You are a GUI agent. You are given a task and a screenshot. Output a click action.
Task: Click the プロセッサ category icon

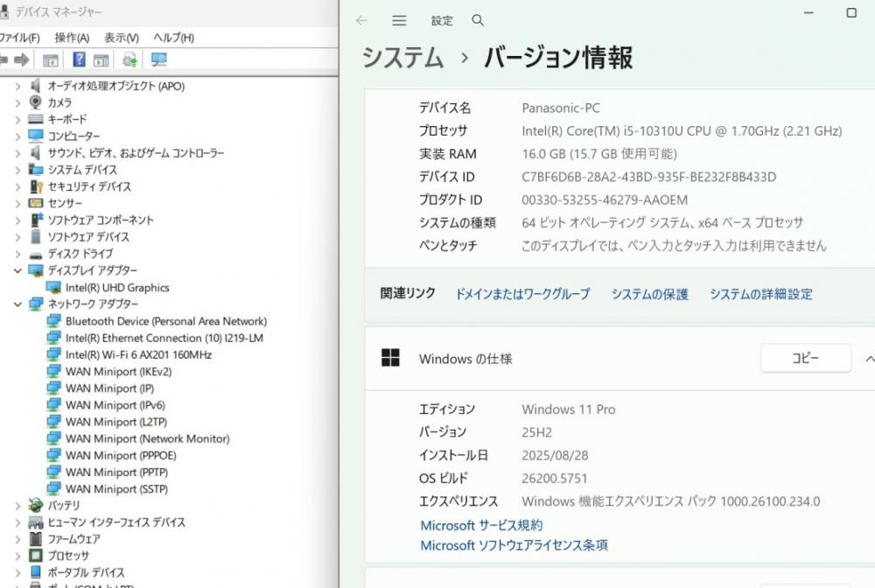point(36,555)
